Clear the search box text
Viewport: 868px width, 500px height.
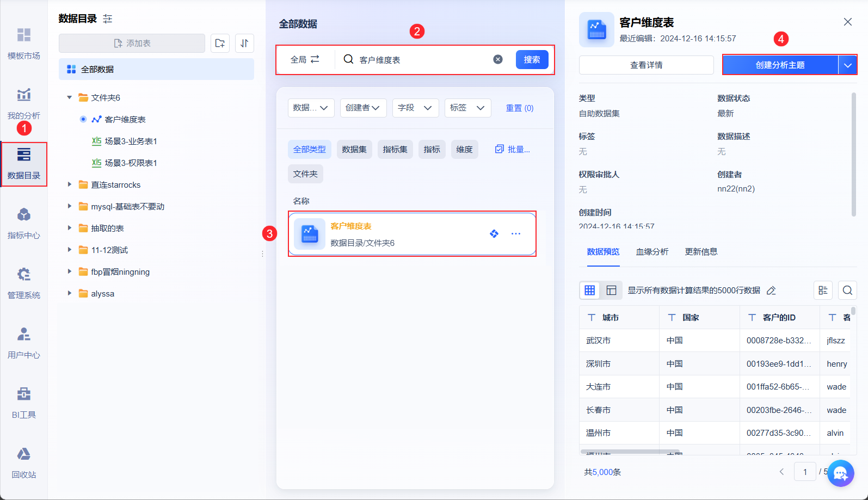(498, 59)
